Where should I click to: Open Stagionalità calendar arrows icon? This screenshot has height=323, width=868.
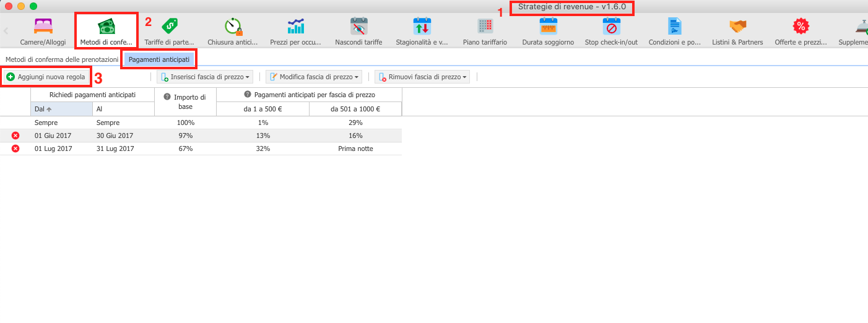pos(422,26)
